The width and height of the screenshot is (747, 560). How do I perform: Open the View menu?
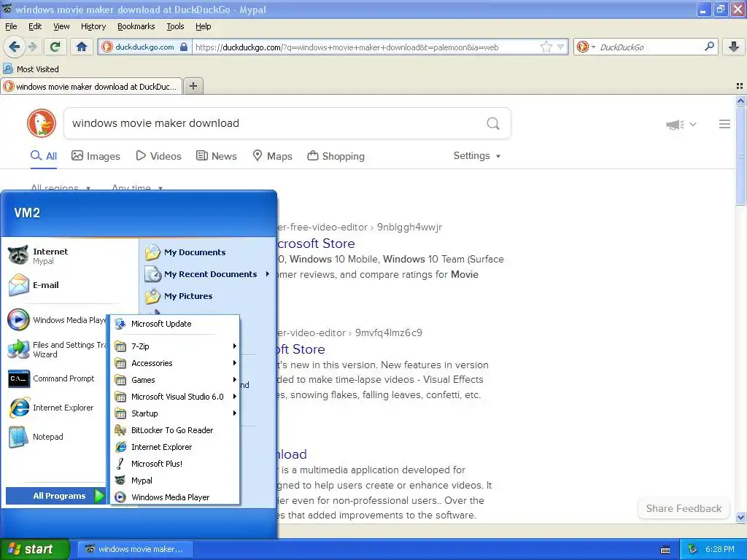click(61, 26)
